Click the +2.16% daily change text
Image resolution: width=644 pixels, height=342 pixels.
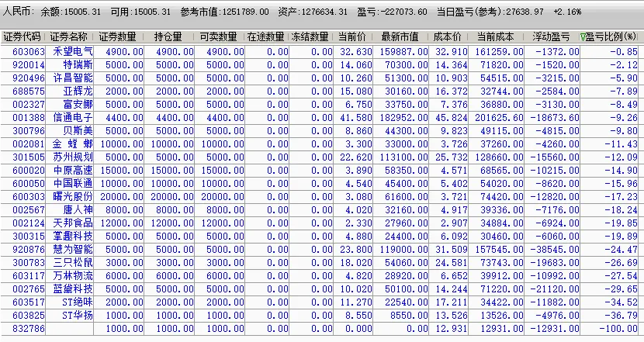tap(567, 12)
